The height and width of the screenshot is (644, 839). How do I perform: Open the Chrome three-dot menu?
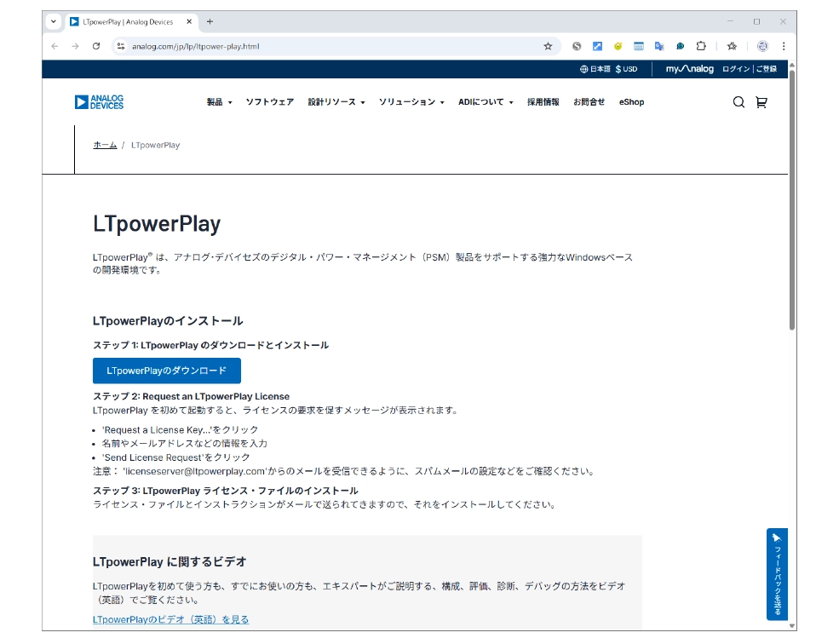(784, 47)
